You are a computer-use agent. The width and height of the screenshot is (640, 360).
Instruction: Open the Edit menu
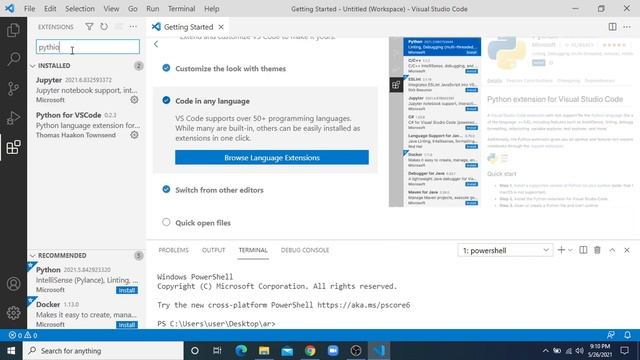50,9
